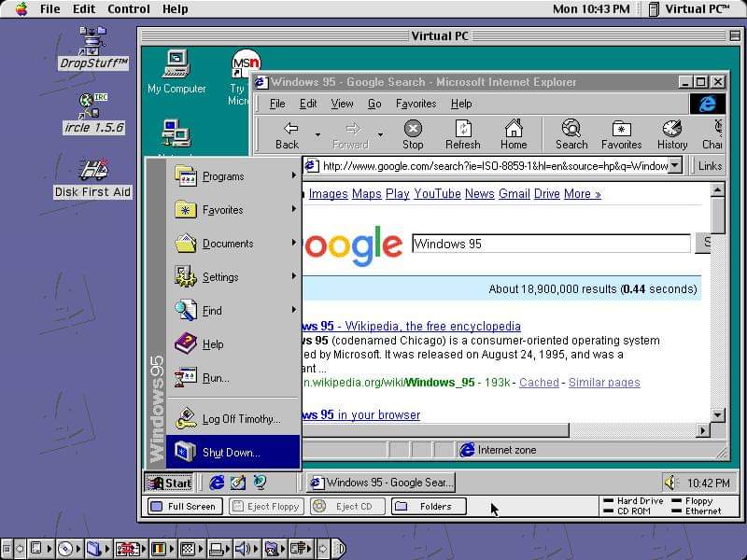Click the Windows 95 Google Search taskbar button
Screen dimensions: 747x560
(381, 483)
